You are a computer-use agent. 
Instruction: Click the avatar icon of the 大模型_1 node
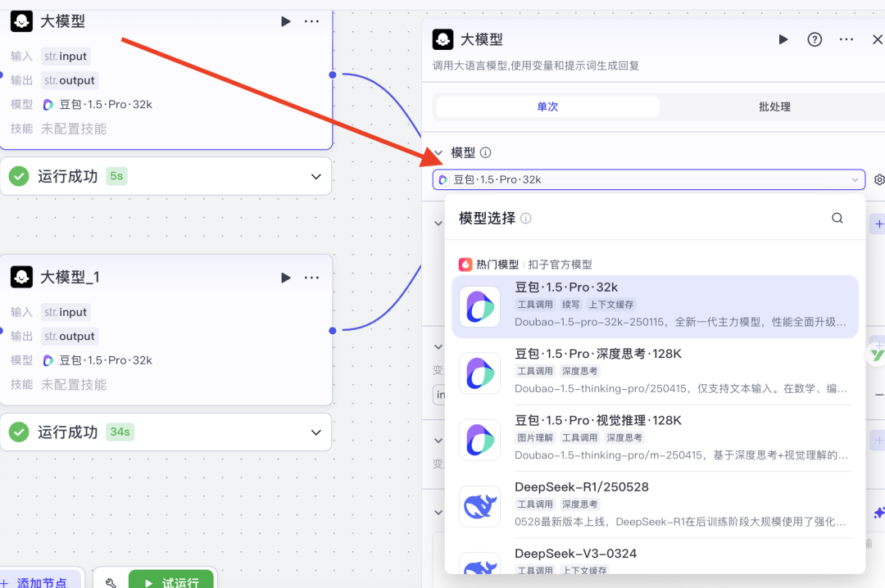point(21,277)
